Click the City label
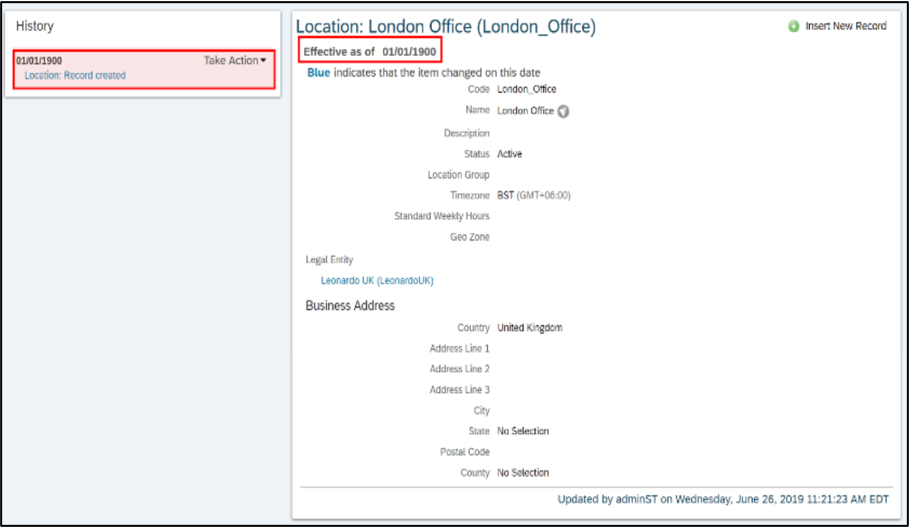The image size is (912, 529). point(482,411)
